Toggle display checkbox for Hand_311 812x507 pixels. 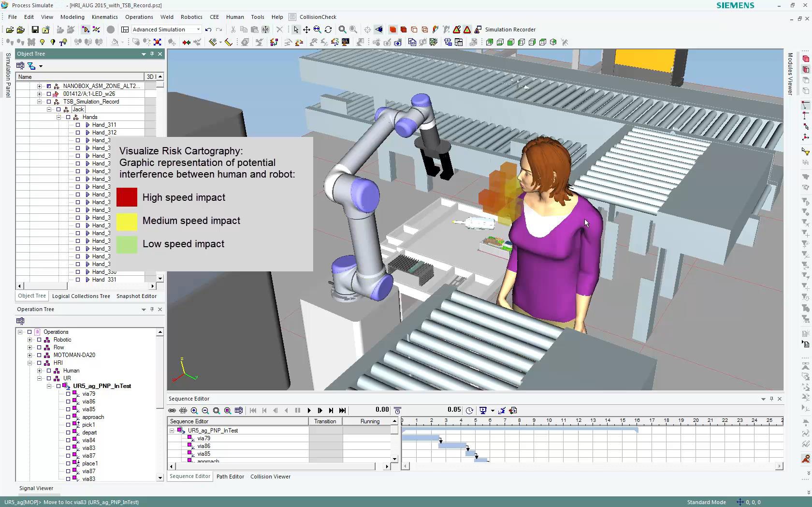[78, 125]
